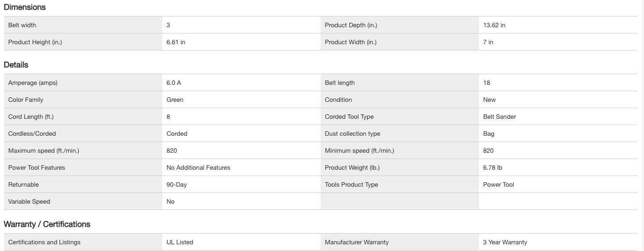
Task: Click the 13.62 in depth value
Action: point(494,25)
